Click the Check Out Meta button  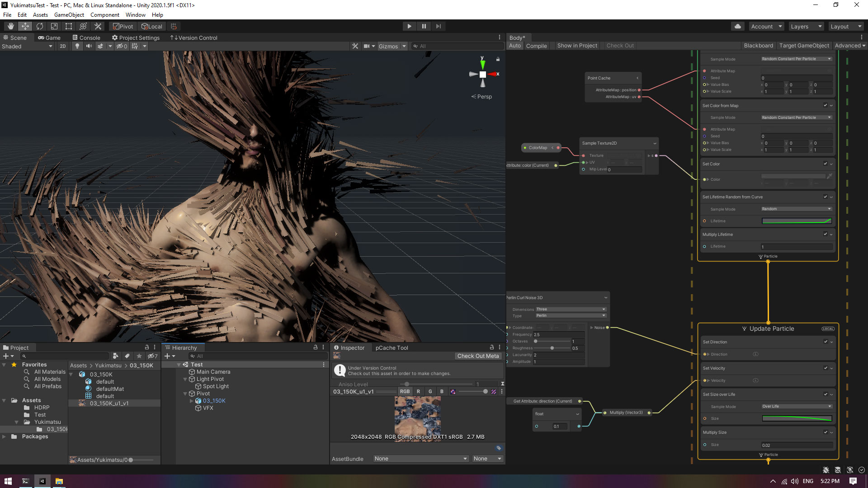[478, 356]
